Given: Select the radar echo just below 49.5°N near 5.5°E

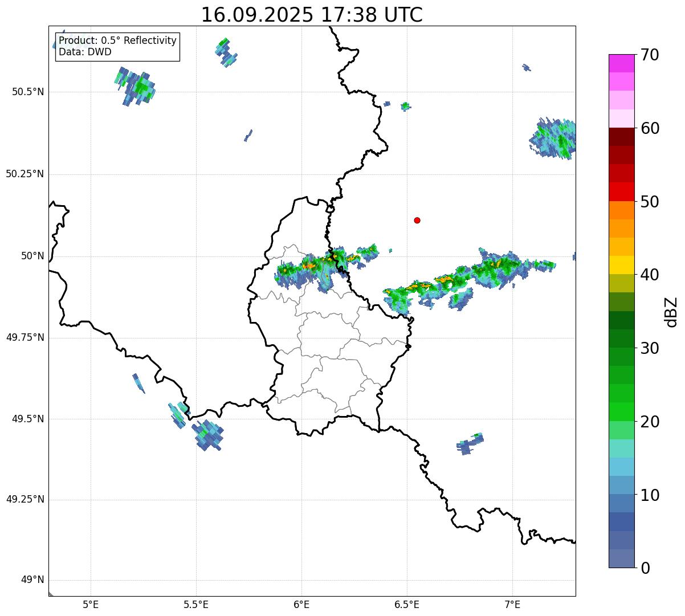Looking at the screenshot, I should [x=207, y=435].
